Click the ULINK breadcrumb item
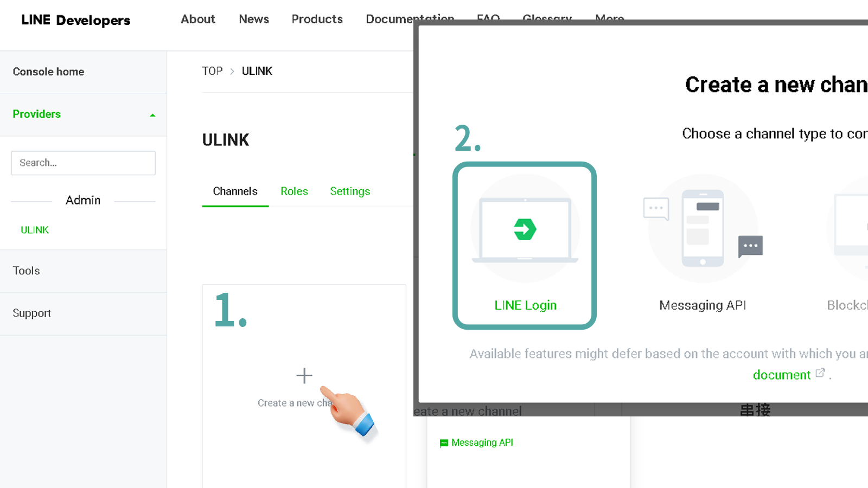868x488 pixels. tap(257, 71)
